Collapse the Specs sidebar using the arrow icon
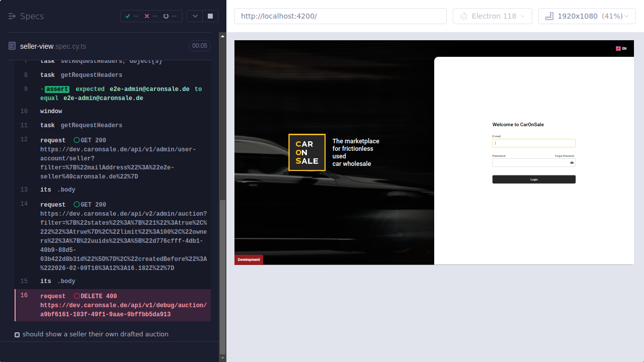Screen dimensions: 644x362 [x=11, y=16]
